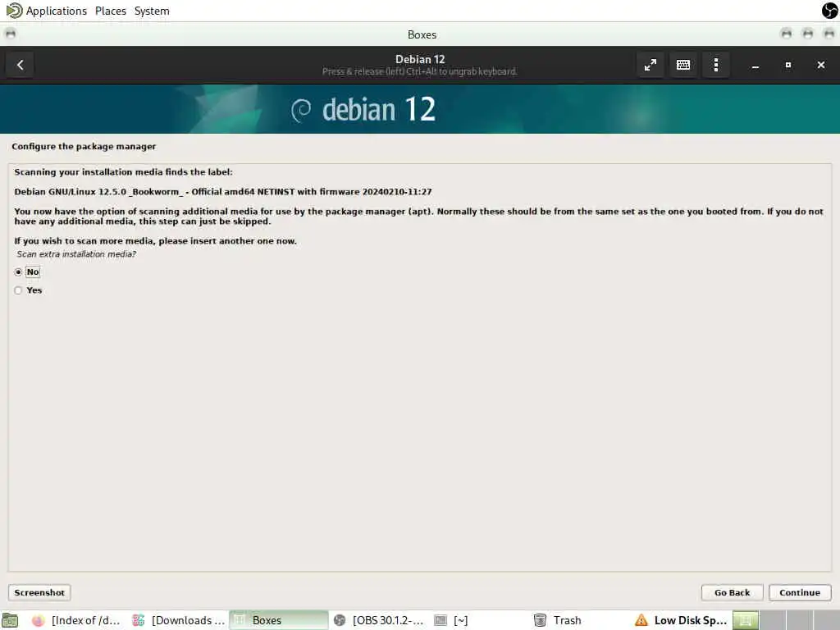840x630 pixels.
Task: Switch to the [~] terminal taskbar window
Action: click(451, 620)
